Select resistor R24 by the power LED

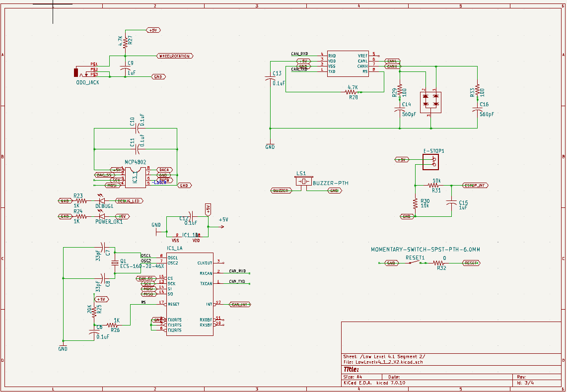tap(81, 216)
